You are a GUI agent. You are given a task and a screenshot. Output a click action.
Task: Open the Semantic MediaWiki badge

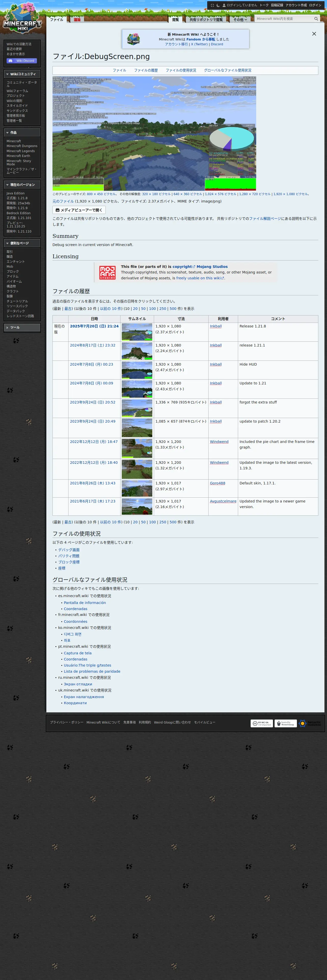(x=310, y=723)
